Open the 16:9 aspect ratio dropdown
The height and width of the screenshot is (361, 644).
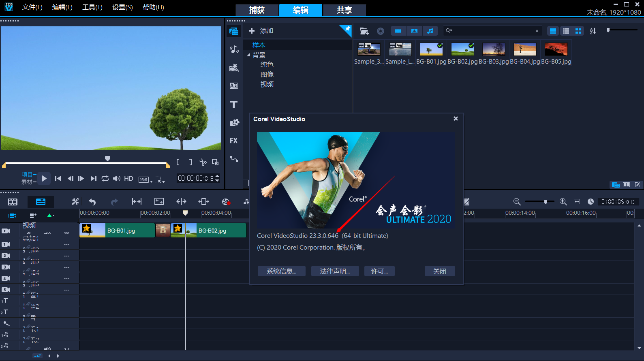[145, 179]
